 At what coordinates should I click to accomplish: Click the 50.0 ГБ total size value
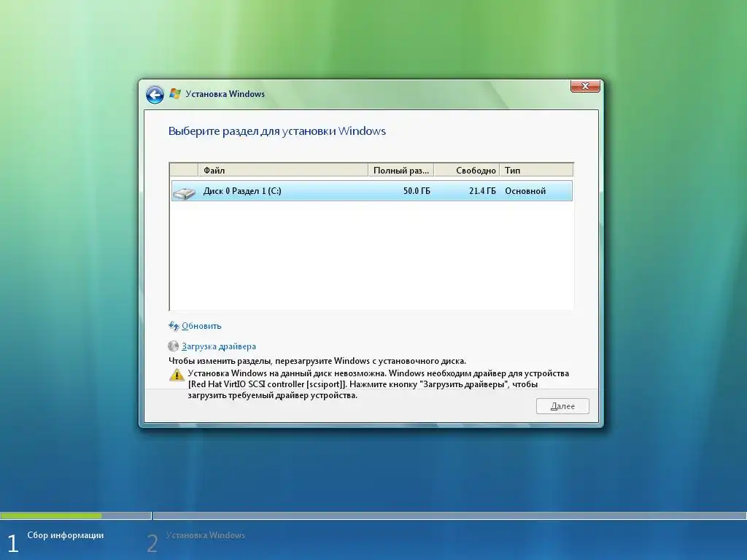coord(417,191)
